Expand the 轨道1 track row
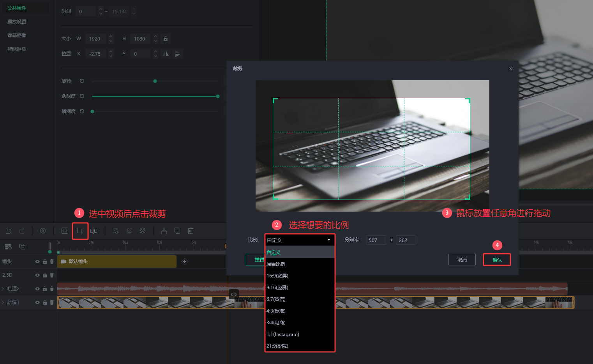This screenshot has height=364, width=593. [x=3, y=302]
